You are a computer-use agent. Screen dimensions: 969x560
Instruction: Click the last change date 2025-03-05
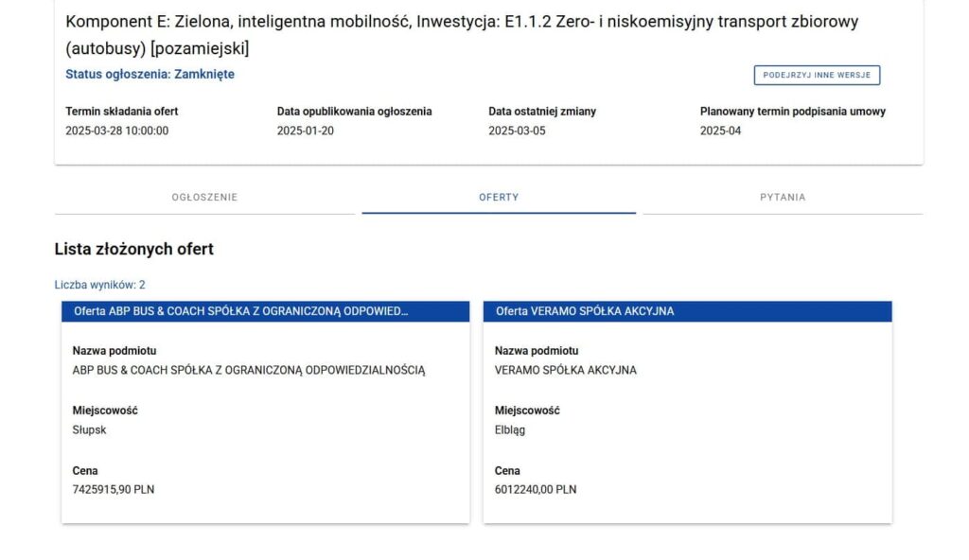click(517, 131)
